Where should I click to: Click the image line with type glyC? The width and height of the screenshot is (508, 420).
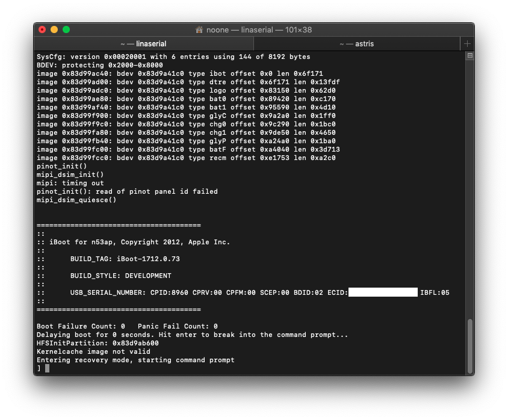[x=186, y=116]
